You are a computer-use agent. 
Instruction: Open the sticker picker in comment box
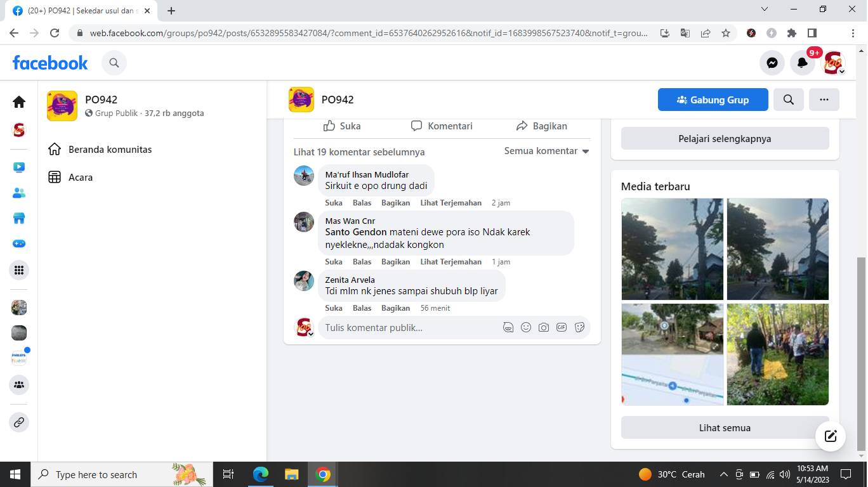[579, 328]
